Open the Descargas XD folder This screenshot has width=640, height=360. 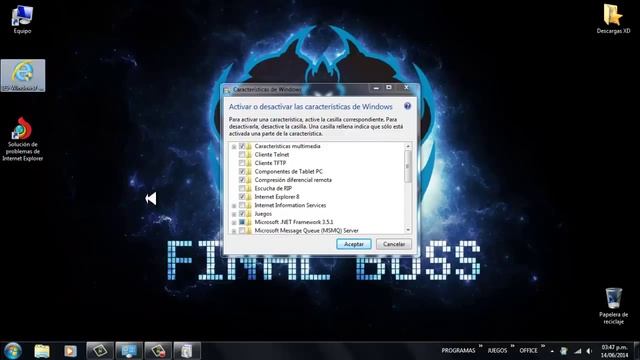pos(613,19)
